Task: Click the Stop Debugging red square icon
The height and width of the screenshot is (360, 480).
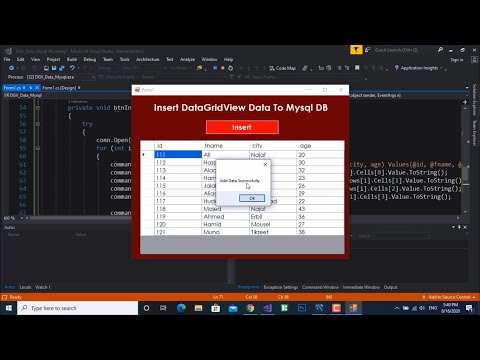Action: 223,68
